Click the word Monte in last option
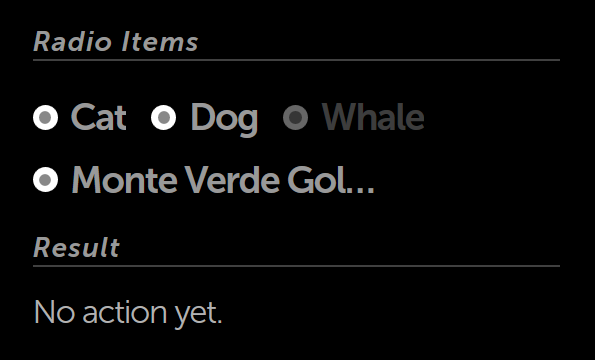The image size is (595, 360). pos(124,179)
